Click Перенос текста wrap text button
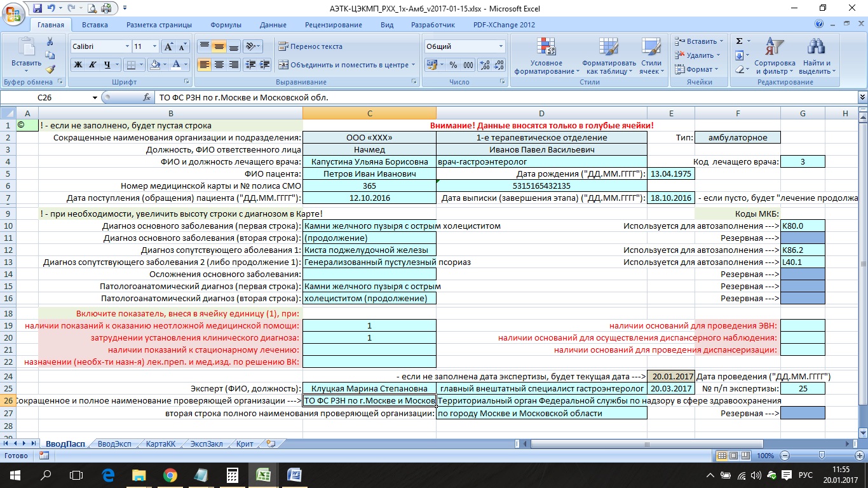 pos(311,46)
